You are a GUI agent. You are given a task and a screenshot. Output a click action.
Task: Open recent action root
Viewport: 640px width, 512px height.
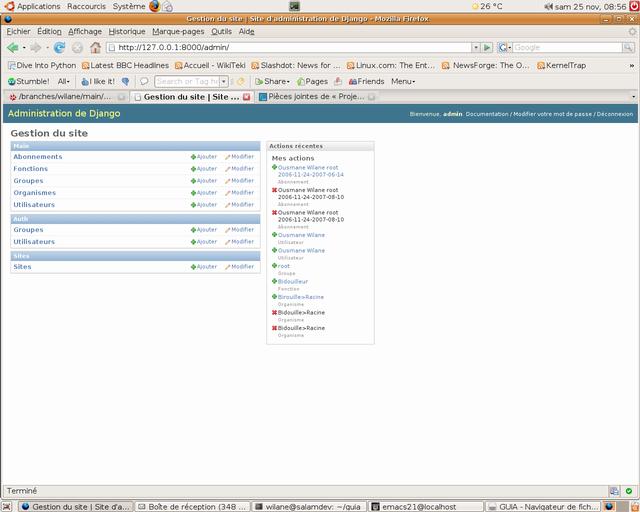(284, 266)
